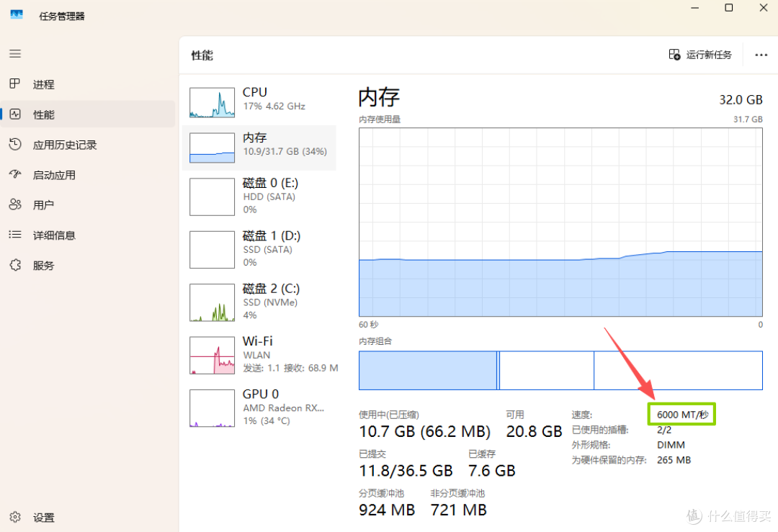Select 性能 in the sidebar

pos(88,114)
